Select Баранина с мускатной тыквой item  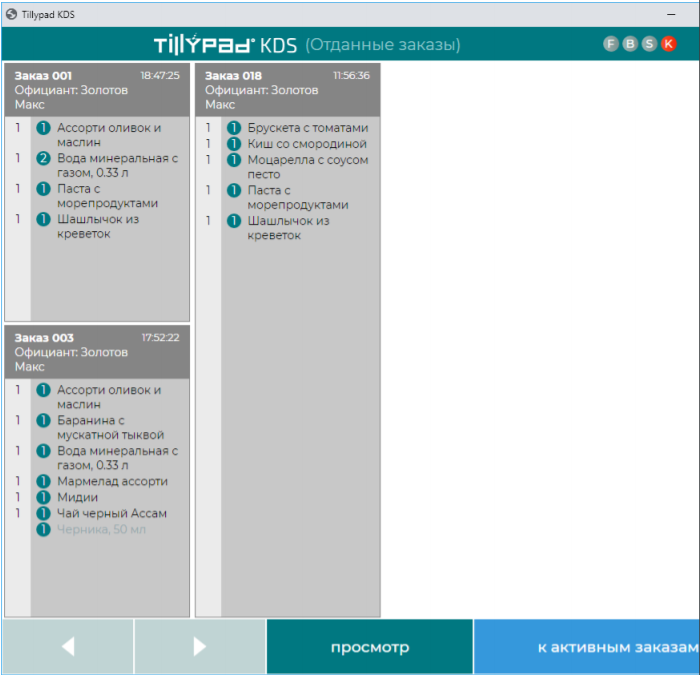(110, 427)
